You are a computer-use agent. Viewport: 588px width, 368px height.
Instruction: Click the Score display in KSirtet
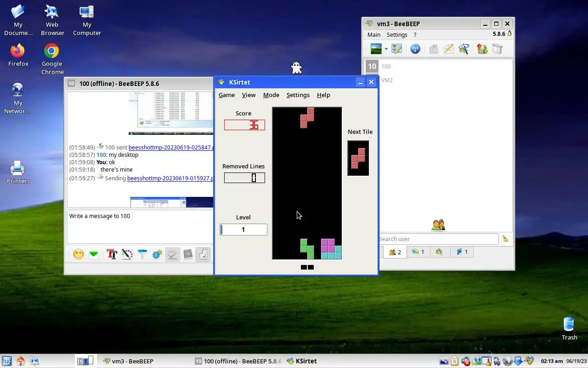pyautogui.click(x=244, y=125)
